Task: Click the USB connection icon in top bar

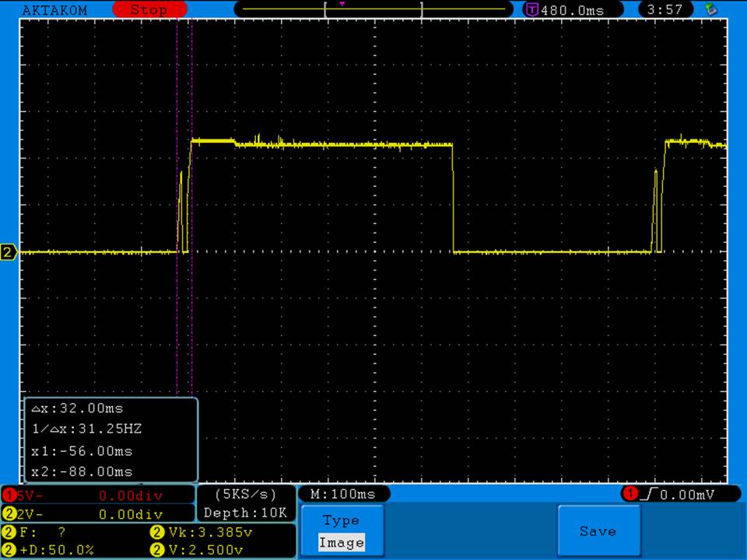Action: tap(710, 10)
